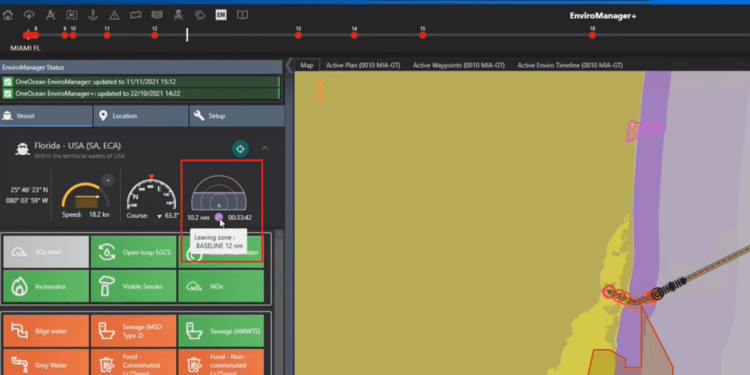Click waypoint 13 on the route timeline
Viewport: 750px width, 375px height.
click(298, 35)
